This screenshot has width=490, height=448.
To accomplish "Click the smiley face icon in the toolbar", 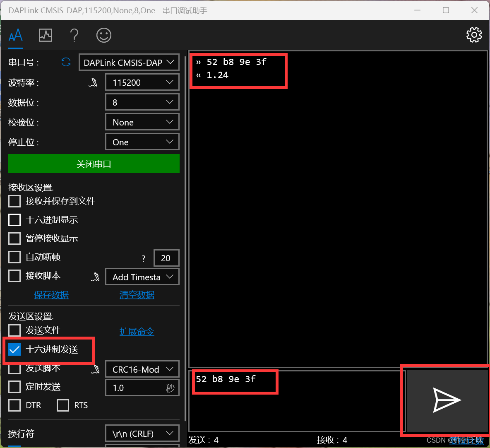I will click(103, 35).
